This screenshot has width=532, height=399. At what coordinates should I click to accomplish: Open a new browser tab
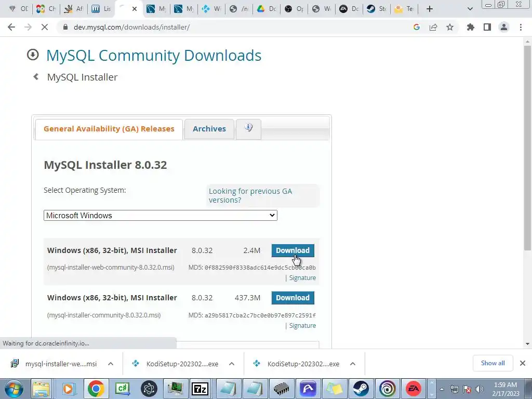click(430, 9)
